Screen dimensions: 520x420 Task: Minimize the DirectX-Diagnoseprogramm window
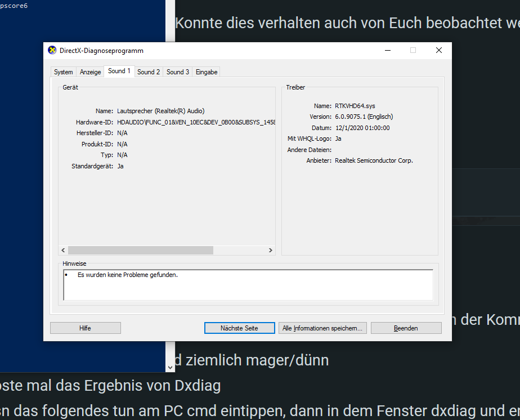pos(388,50)
